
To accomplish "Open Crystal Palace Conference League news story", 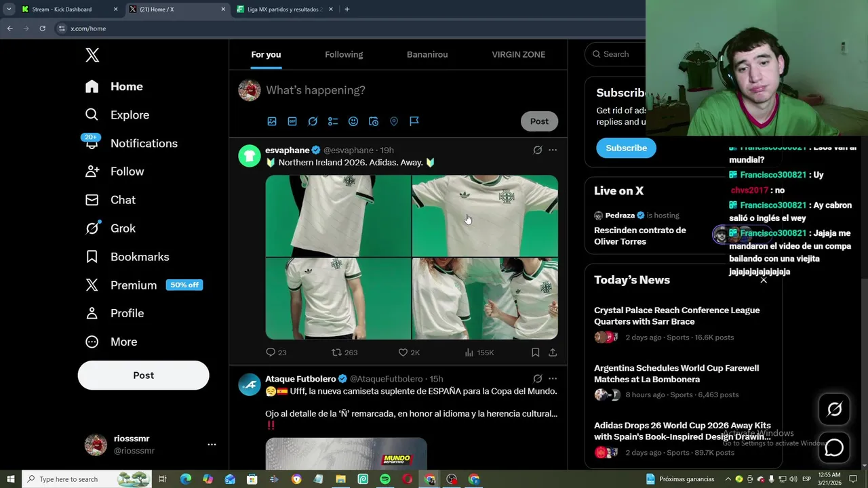I will 683,323.
